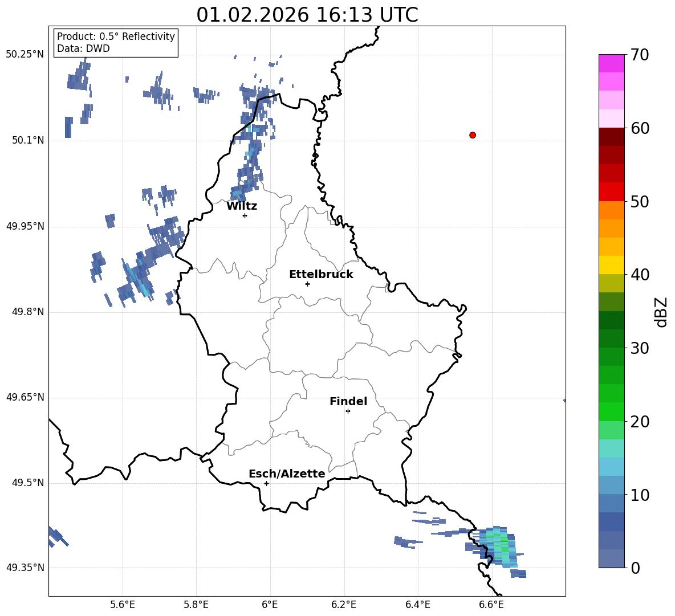The width and height of the screenshot is (675, 616).
Task: Click the 49.5°N latitude label
Action: coord(28,483)
